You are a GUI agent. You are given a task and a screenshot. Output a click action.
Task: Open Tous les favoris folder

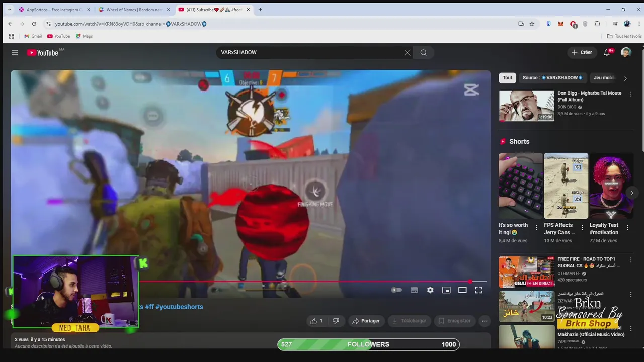pyautogui.click(x=624, y=36)
